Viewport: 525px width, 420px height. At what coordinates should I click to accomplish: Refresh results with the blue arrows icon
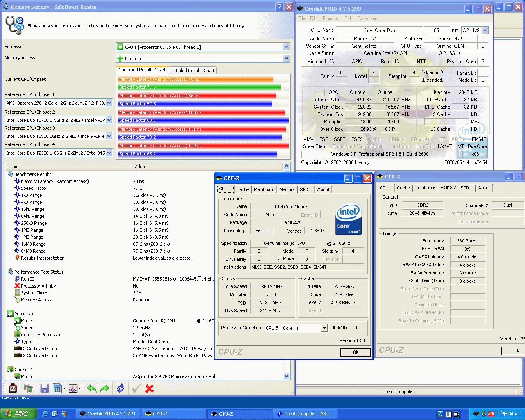coord(121,388)
